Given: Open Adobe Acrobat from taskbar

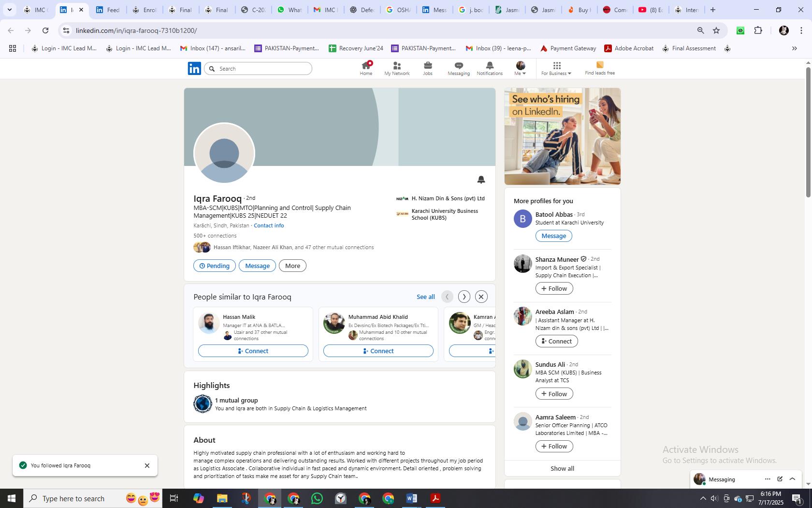Looking at the screenshot, I should pos(435,498).
